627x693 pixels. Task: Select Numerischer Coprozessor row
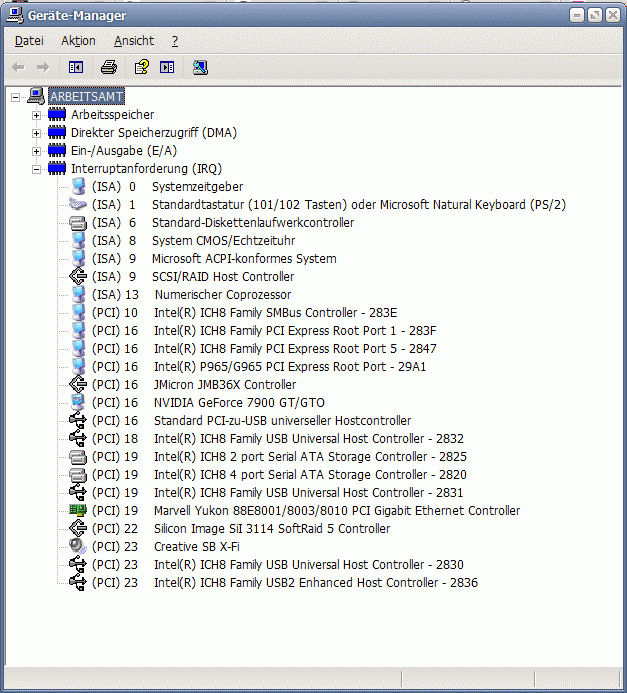click(192, 295)
